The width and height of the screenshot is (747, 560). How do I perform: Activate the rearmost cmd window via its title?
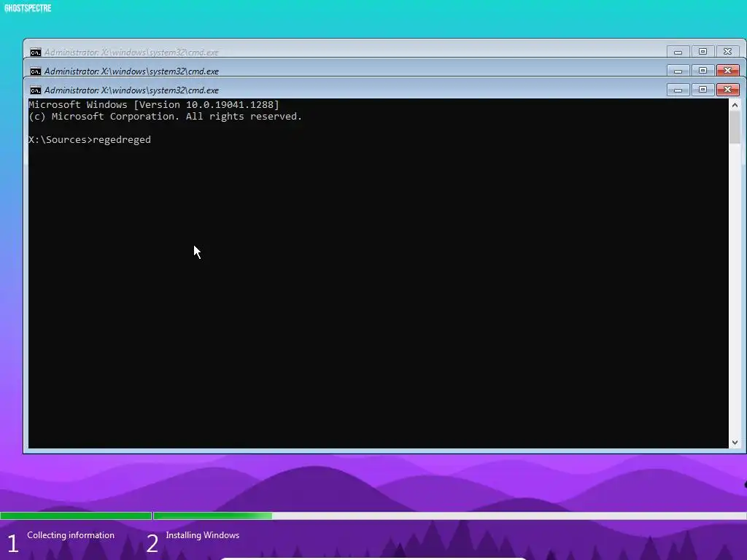(131, 52)
